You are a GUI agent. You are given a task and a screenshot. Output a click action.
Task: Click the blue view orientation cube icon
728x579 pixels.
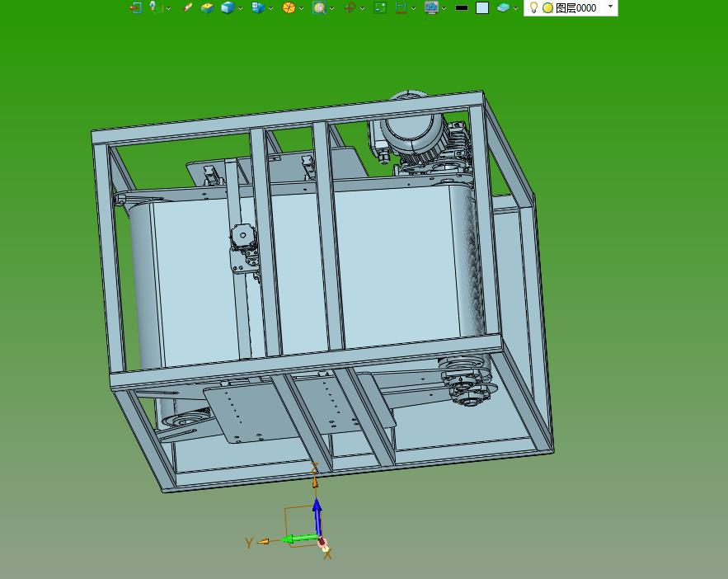click(258, 7)
